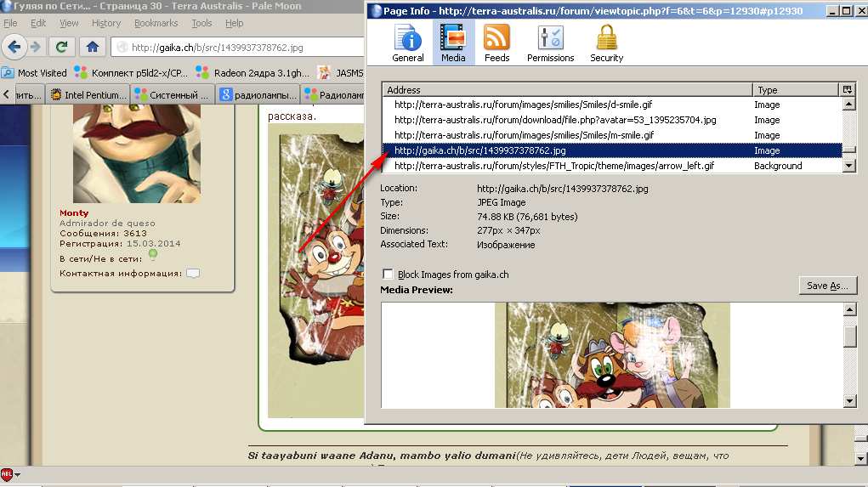Open Monty's contact information icon
Screen dimensions: 868x487
tap(193, 274)
